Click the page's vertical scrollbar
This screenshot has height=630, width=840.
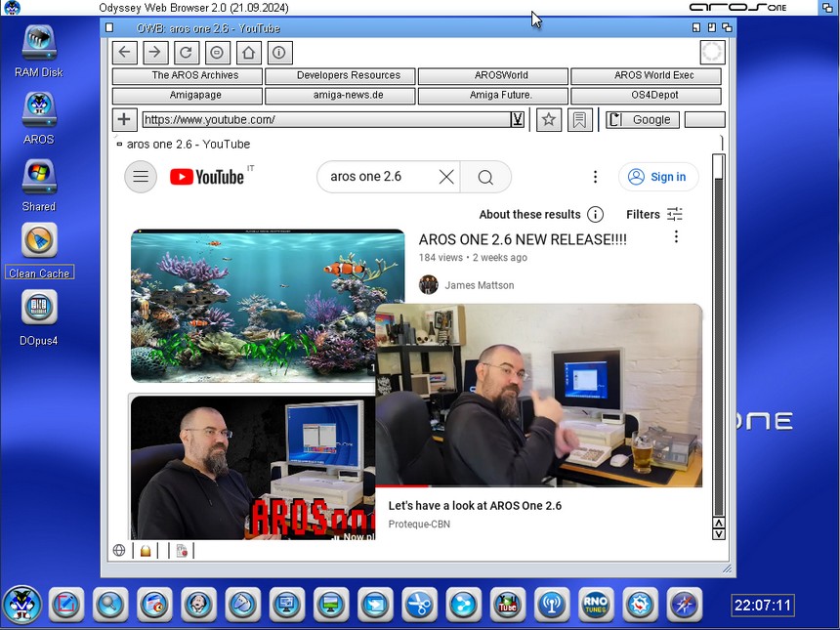pos(719,342)
